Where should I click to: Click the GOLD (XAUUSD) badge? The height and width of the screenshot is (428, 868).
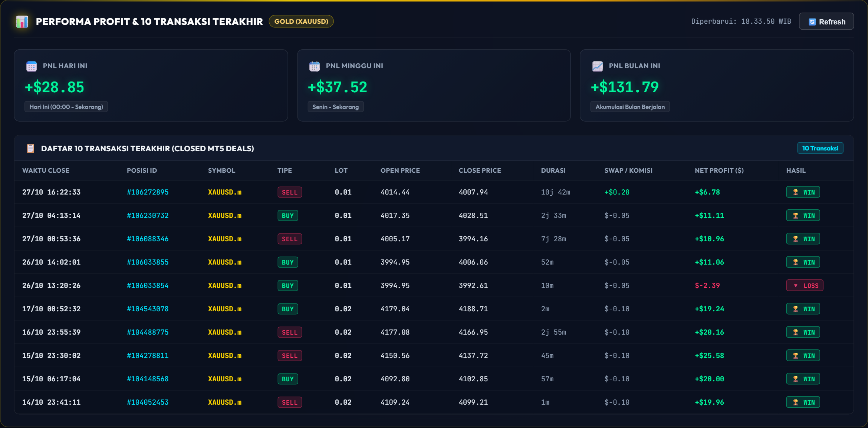tap(301, 21)
